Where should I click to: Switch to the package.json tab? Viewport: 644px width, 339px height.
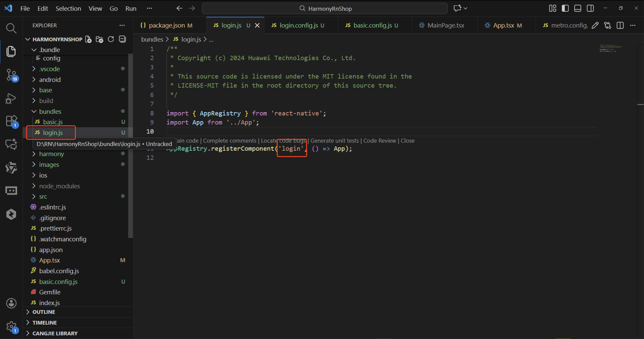(x=170, y=25)
